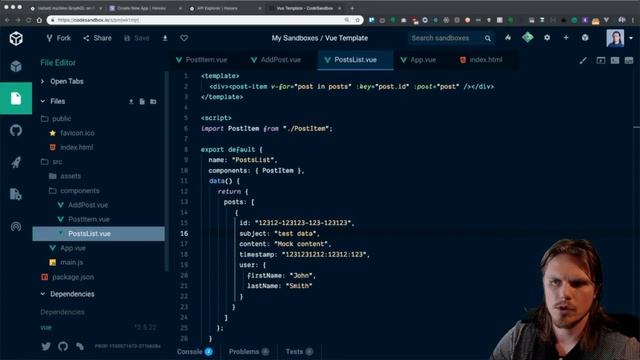This screenshot has width=640, height=360.
Task: Switch to API Explorer browser tab
Action: (225, 8)
